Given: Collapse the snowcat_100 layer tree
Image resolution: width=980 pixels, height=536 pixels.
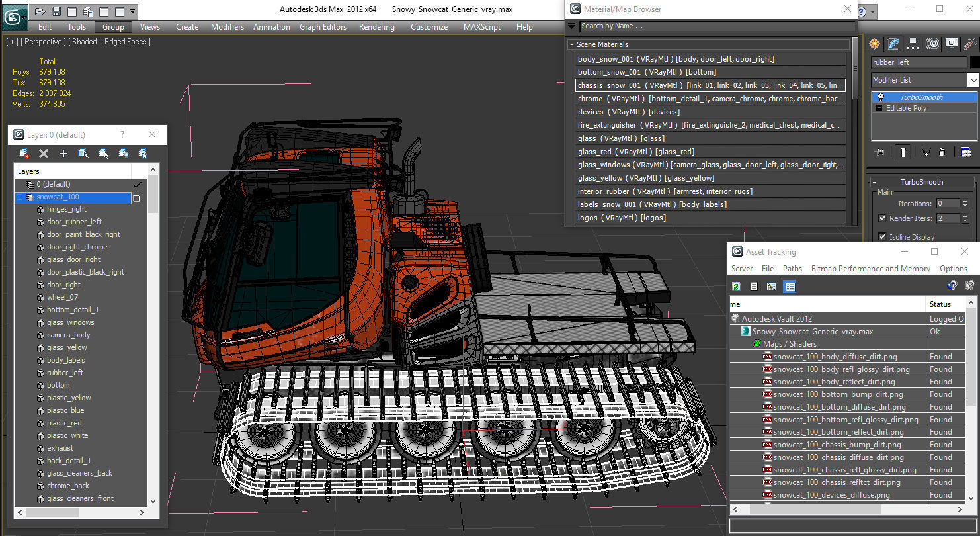Looking at the screenshot, I should click(x=19, y=197).
